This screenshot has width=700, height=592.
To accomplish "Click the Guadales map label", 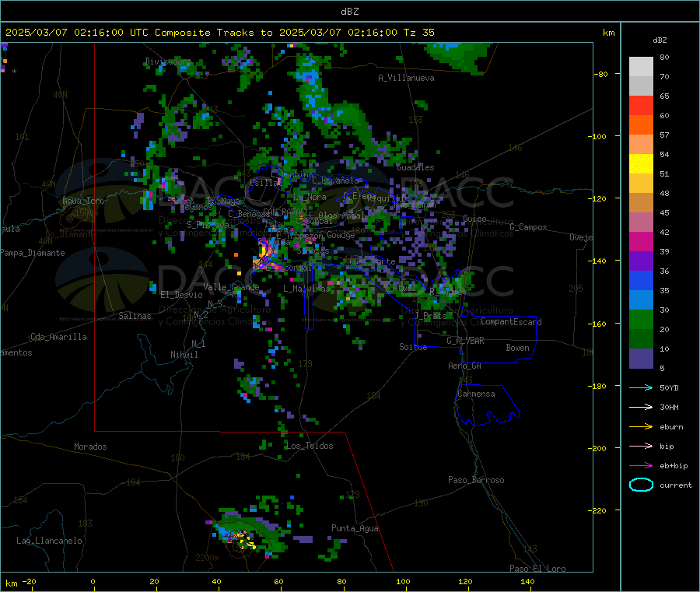I will click(415, 167).
